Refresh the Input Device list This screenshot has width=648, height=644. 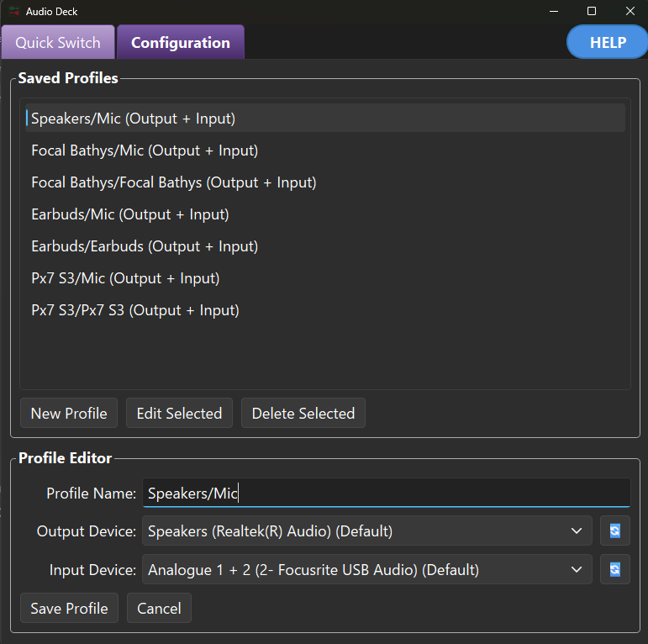[614, 569]
